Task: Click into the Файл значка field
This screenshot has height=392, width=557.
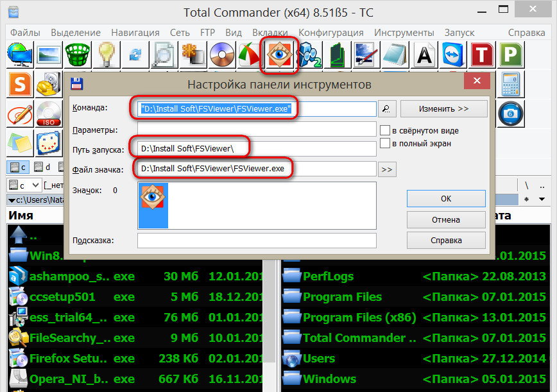Action: (257, 169)
